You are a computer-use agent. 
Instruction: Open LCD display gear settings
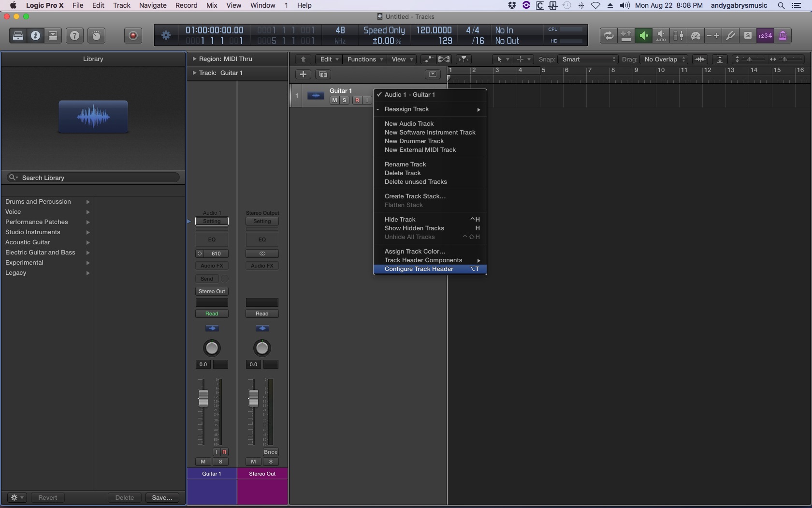(x=166, y=35)
